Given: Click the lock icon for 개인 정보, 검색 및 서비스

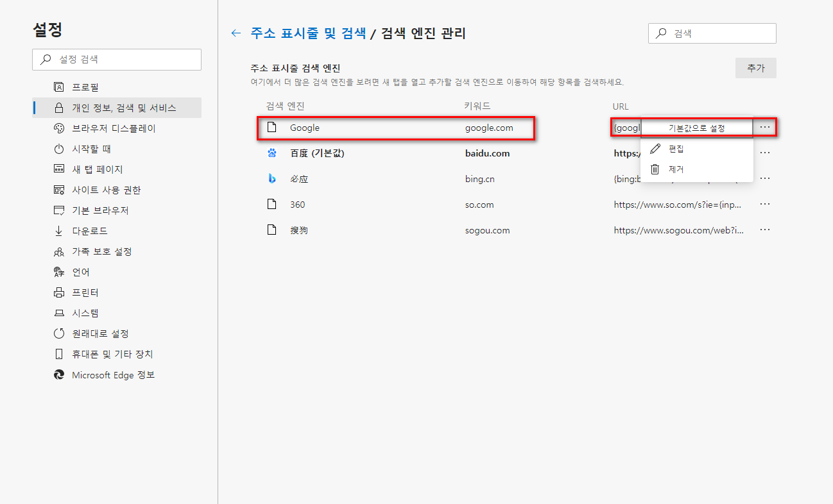Looking at the screenshot, I should point(59,108).
